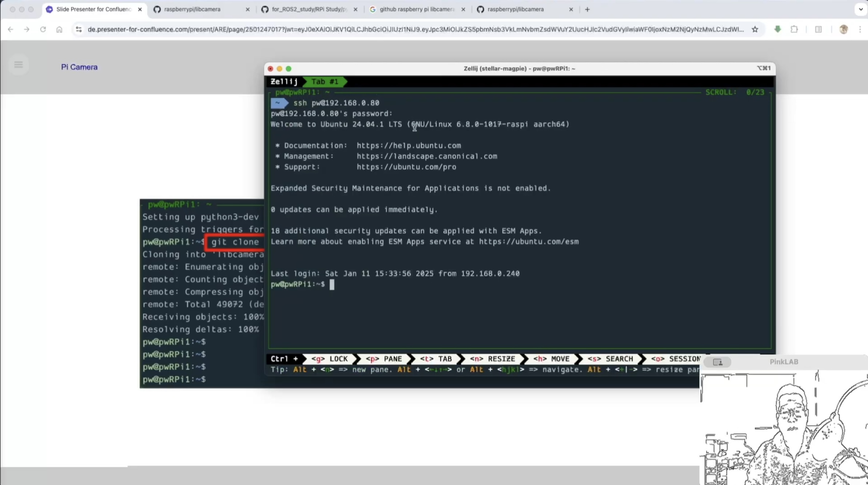Bookmark this page with star icon
Screen dimensions: 868x485
coord(755,29)
